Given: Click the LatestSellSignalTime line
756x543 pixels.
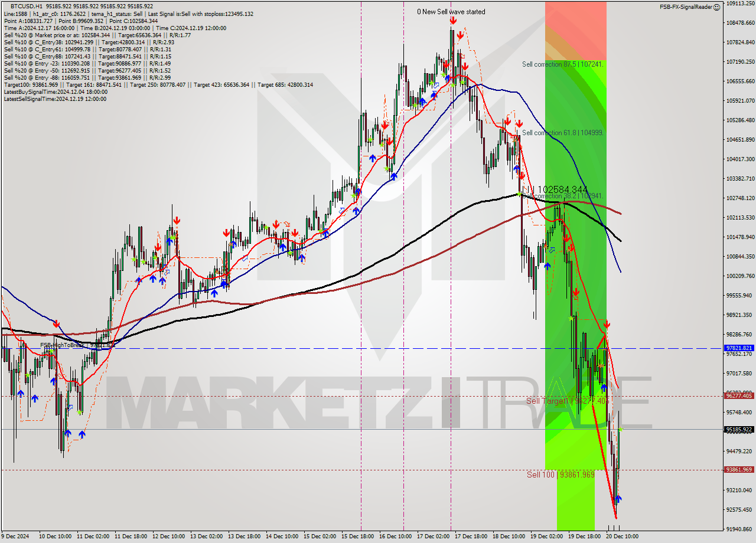Looking at the screenshot, I should pos(55,99).
